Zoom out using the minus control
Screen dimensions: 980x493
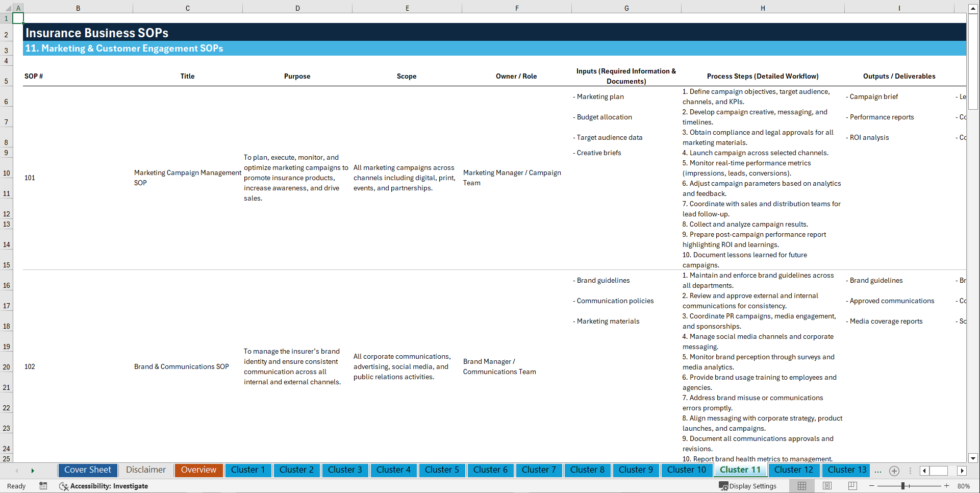click(x=871, y=486)
